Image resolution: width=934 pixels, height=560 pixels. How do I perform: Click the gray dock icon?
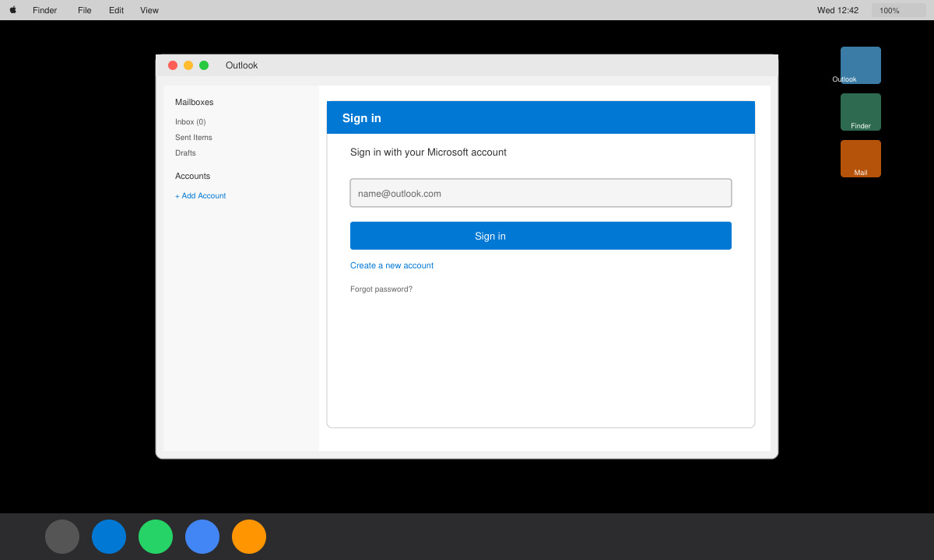62,537
